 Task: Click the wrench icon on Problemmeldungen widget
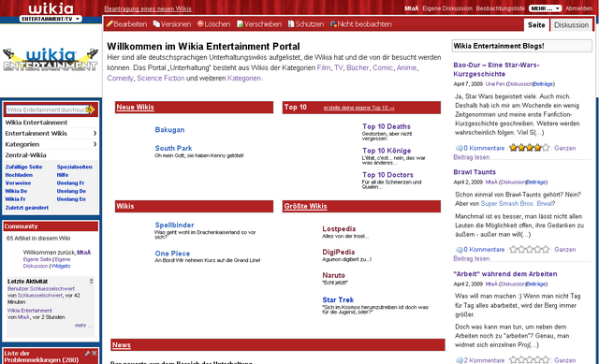(x=87, y=354)
